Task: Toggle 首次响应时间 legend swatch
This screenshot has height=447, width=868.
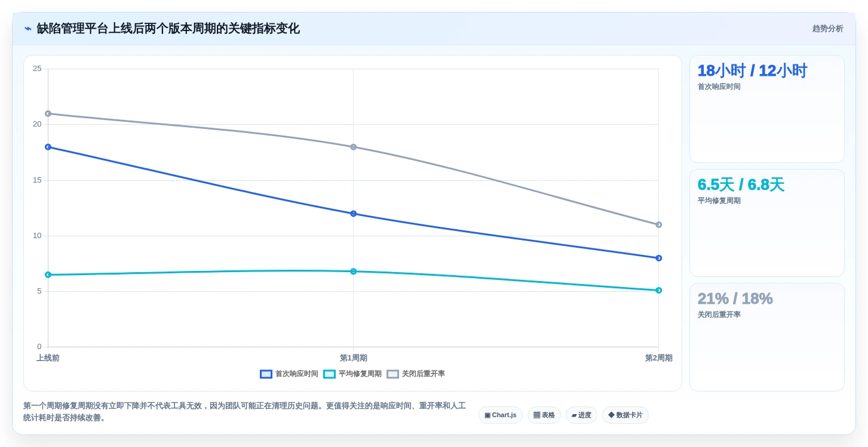Action: coord(266,374)
